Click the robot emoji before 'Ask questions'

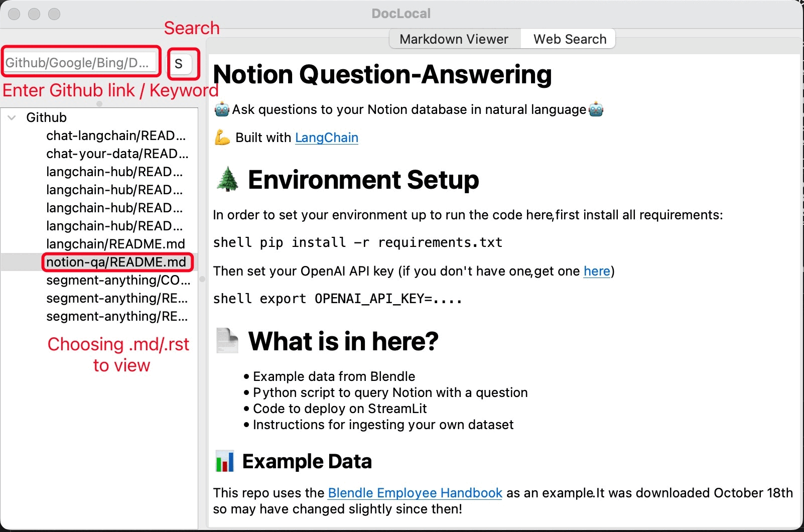[x=222, y=109]
